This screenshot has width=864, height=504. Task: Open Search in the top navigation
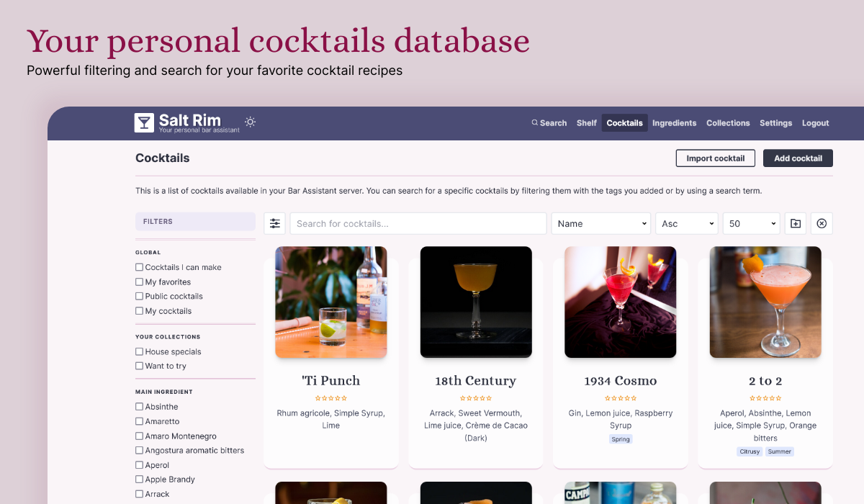pos(549,123)
